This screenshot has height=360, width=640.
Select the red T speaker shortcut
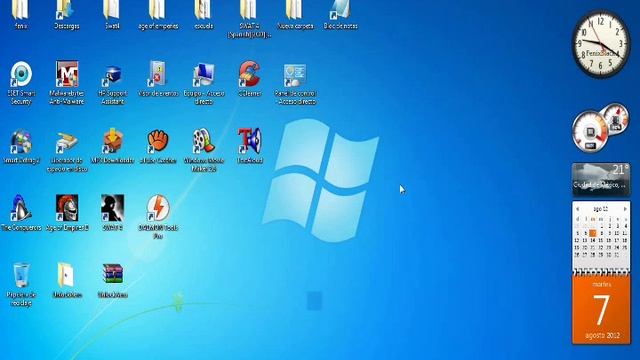(249, 146)
